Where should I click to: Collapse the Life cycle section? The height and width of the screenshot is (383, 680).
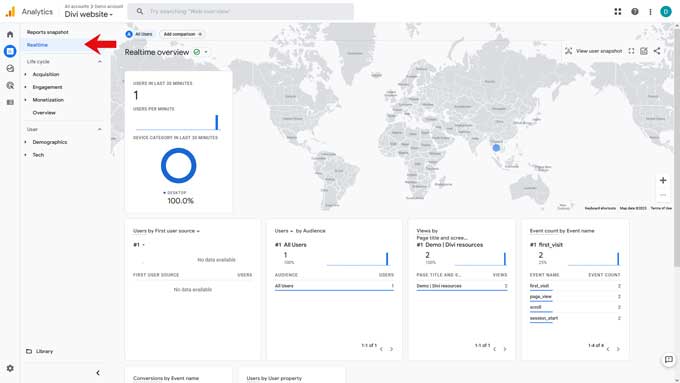(x=100, y=62)
